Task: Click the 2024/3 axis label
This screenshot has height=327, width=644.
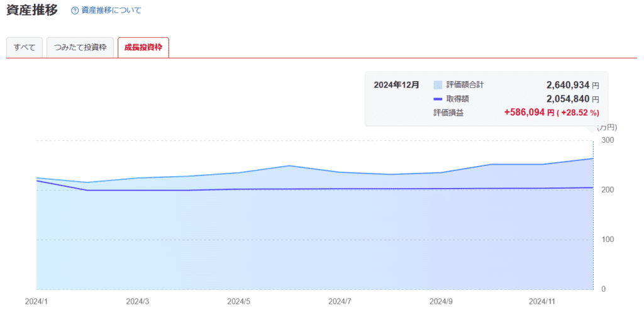Action: point(138,301)
